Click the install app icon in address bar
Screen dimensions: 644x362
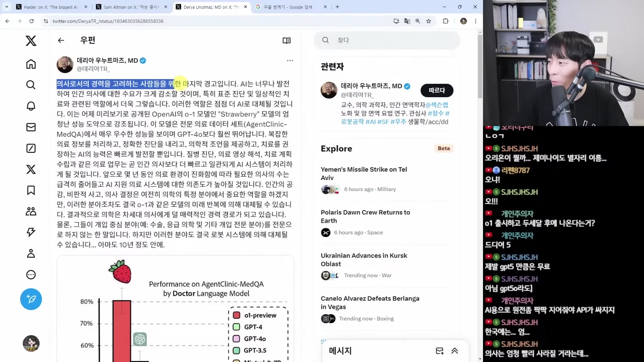click(x=396, y=21)
